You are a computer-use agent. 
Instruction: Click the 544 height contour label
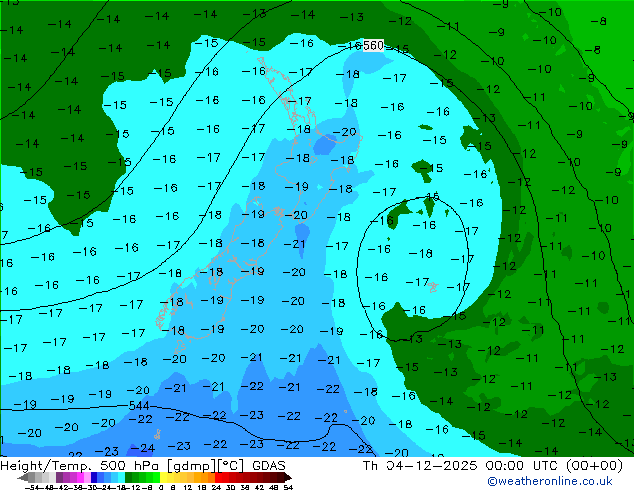click(139, 406)
